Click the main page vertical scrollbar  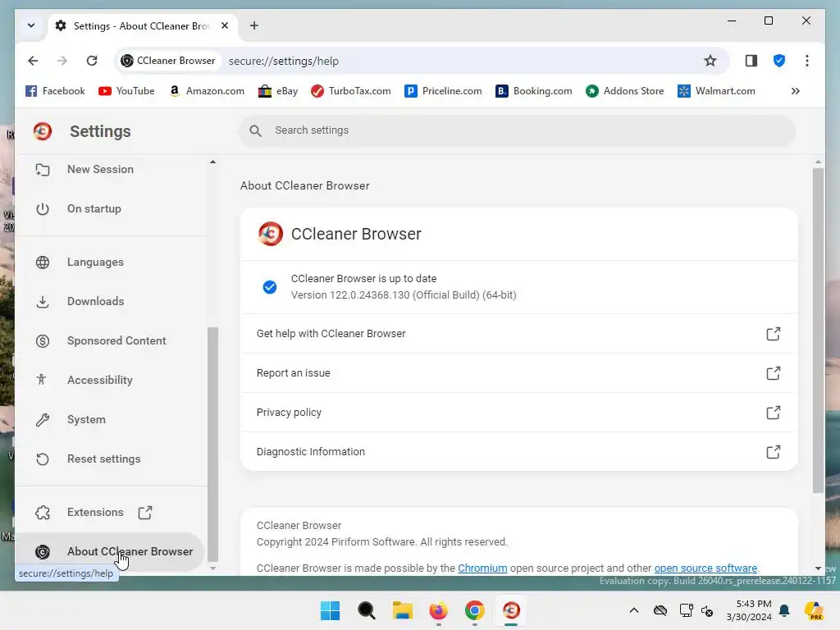(x=818, y=331)
